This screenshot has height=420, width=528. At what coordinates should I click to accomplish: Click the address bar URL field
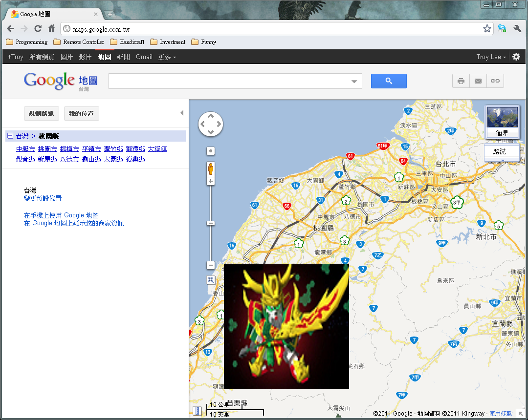(x=276, y=29)
